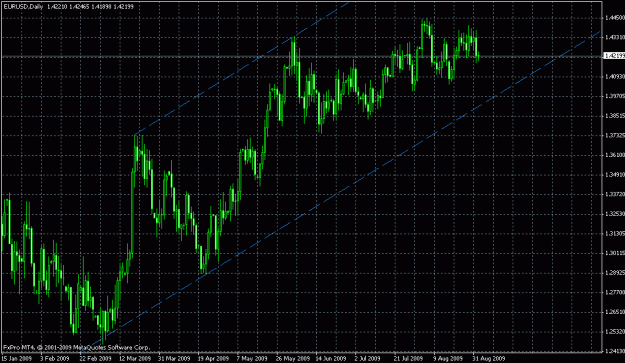Click the EURUSD,Daily chart title text

[23, 7]
